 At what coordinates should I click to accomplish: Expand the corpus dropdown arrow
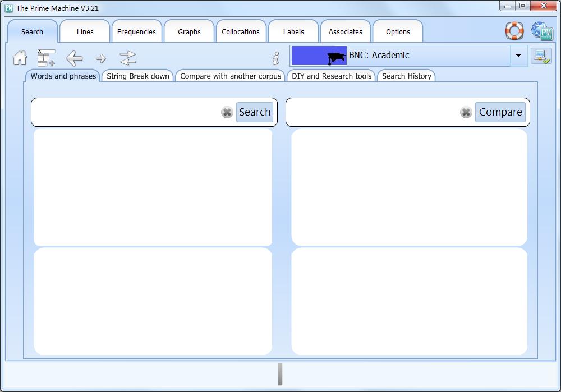[x=518, y=56]
